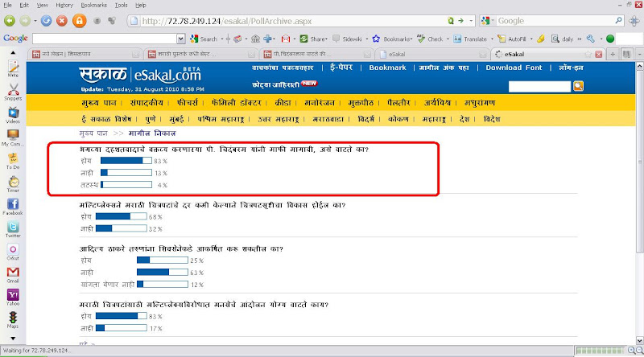The image size is (644, 357).
Task: Open Facebook from the sidebar
Action: (x=13, y=207)
